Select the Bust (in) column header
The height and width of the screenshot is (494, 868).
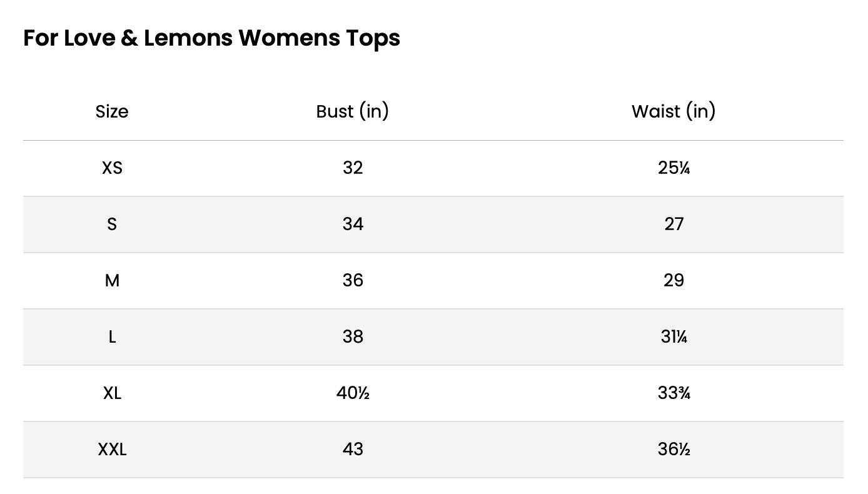pyautogui.click(x=353, y=111)
